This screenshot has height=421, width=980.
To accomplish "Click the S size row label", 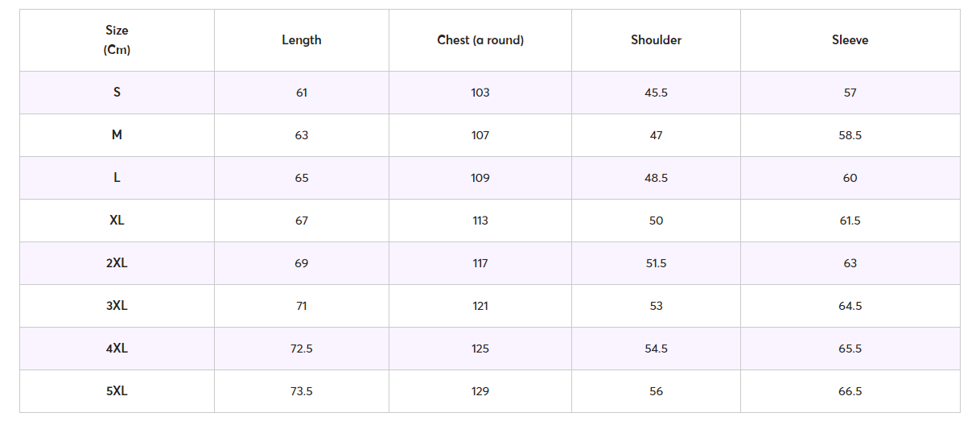I will pos(117,92).
